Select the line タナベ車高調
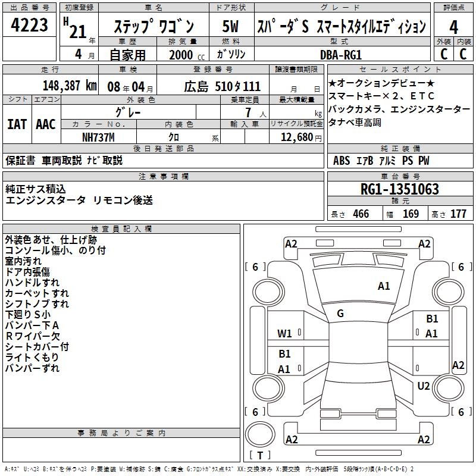Image resolution: width=476 pixels, height=476 pixels. coord(355,123)
